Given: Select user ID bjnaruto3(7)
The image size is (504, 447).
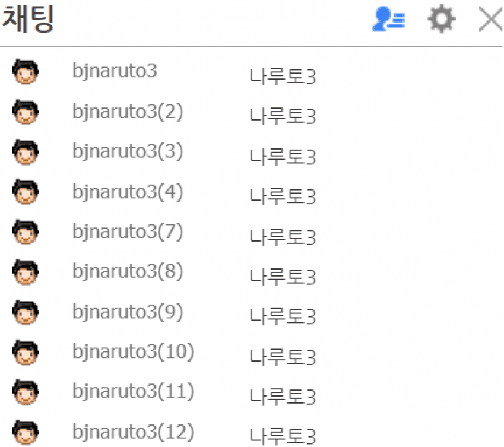Looking at the screenshot, I should [128, 232].
